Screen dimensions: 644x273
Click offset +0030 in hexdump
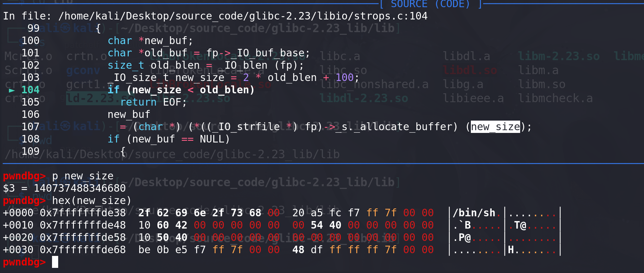point(18,250)
